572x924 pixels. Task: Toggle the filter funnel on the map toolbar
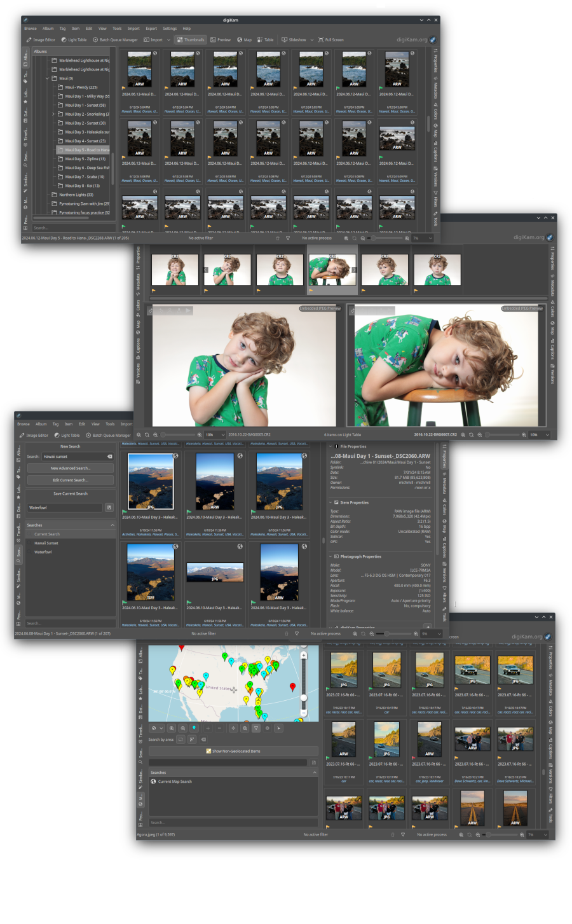256,728
